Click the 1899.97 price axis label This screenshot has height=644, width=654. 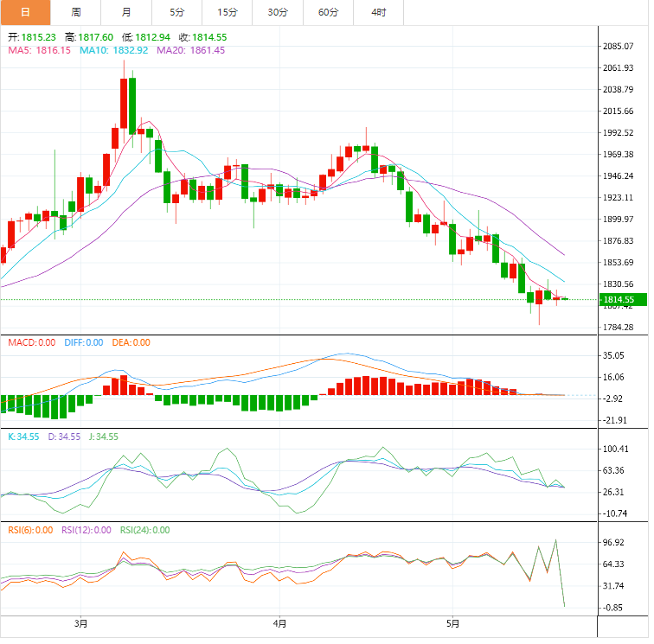tap(619, 220)
